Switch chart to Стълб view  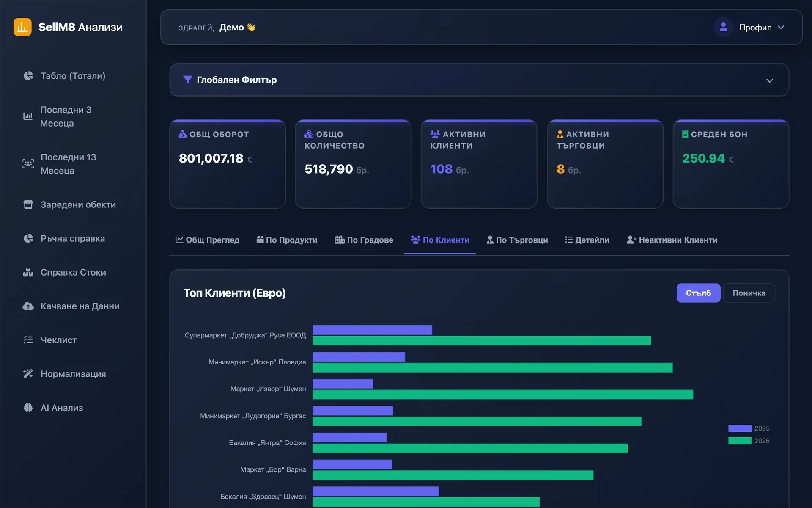coord(698,293)
